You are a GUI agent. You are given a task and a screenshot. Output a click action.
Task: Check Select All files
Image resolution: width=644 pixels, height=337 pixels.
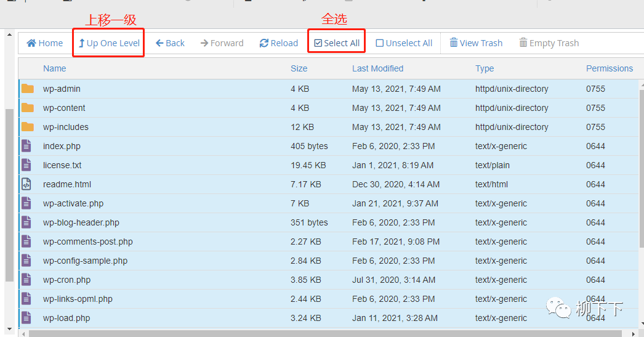337,43
